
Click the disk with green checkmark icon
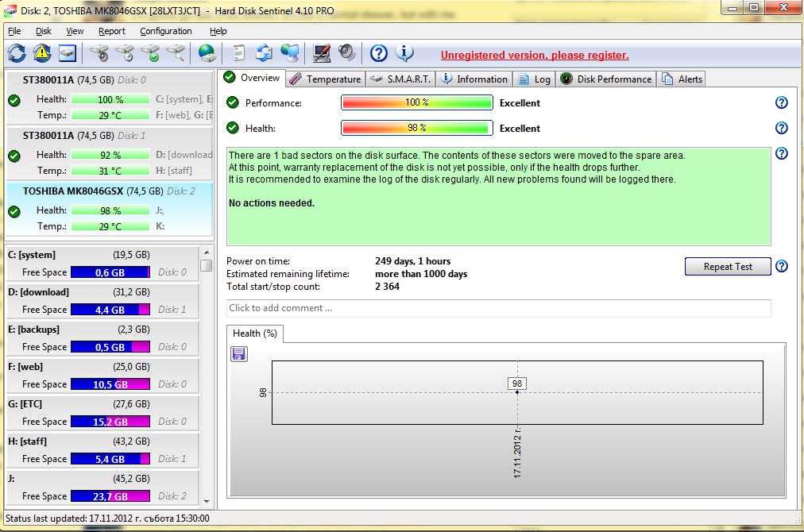151,52
